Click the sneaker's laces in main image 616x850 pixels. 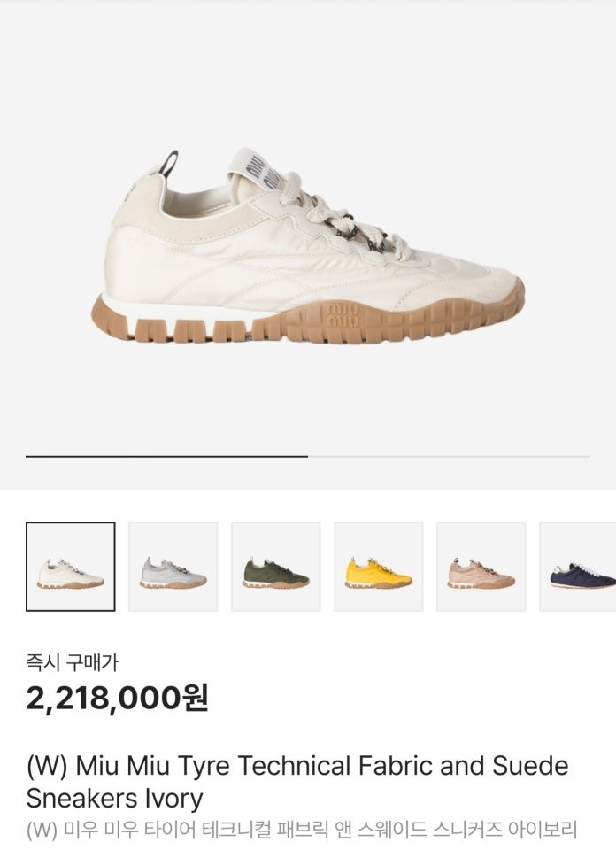[330, 212]
